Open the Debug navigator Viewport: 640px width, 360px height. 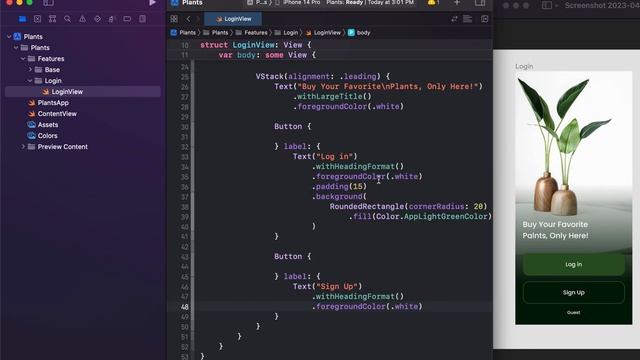(x=112, y=19)
